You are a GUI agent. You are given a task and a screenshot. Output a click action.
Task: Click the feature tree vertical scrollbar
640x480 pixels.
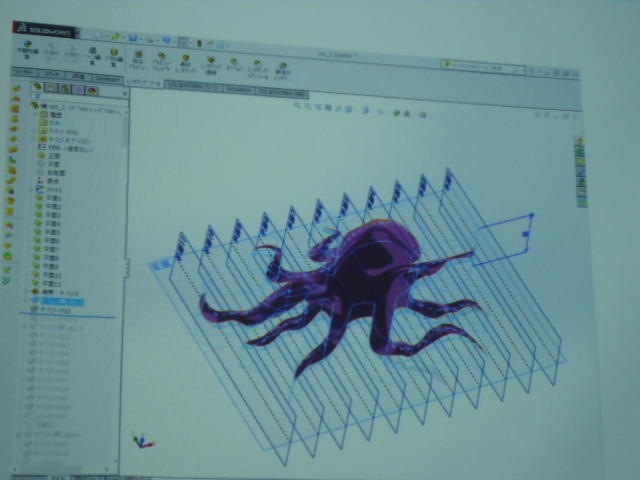(126, 131)
